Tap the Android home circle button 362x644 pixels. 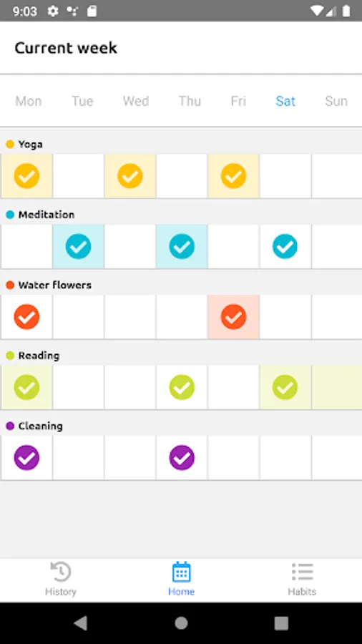181,623
